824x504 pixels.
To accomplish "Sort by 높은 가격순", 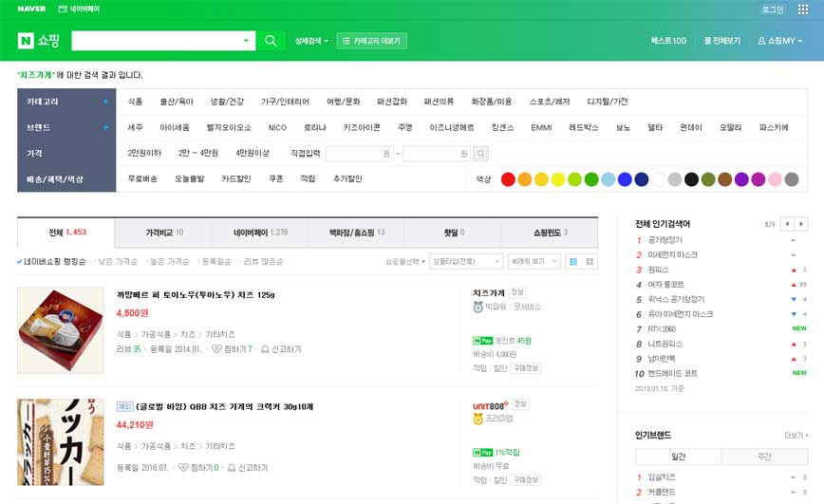I will [169, 262].
